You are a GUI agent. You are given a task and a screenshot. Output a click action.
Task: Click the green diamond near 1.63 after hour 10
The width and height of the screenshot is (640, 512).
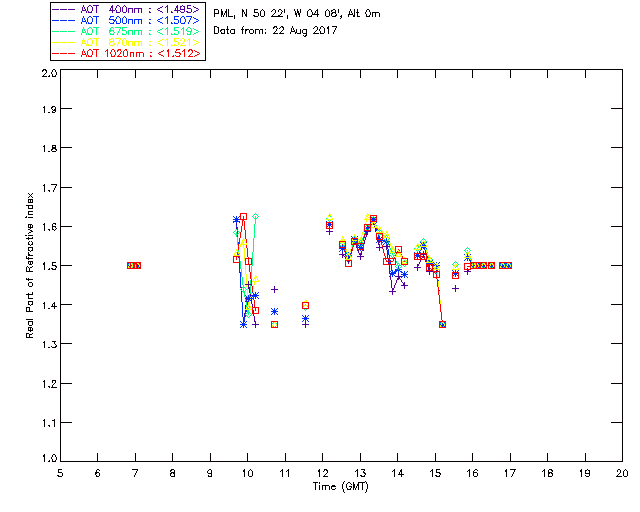(256, 216)
